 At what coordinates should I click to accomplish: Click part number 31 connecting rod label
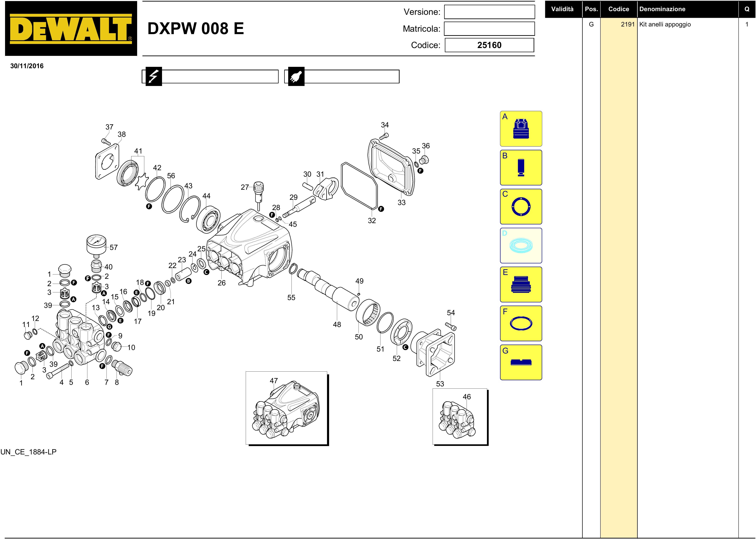[x=320, y=175]
